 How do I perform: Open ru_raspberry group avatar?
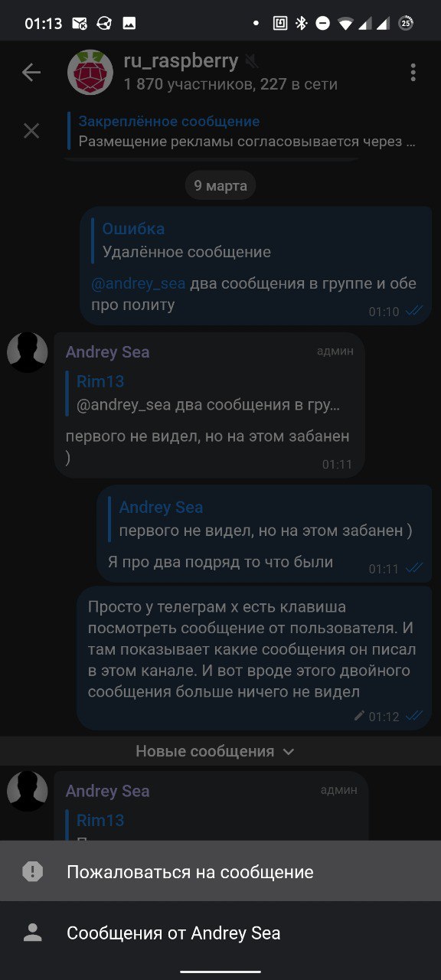tap(90, 73)
